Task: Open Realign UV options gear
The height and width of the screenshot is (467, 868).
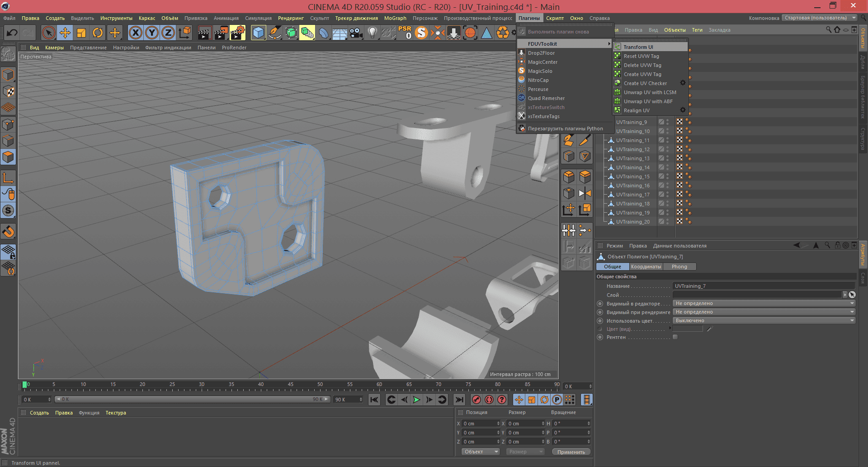Action: click(683, 110)
